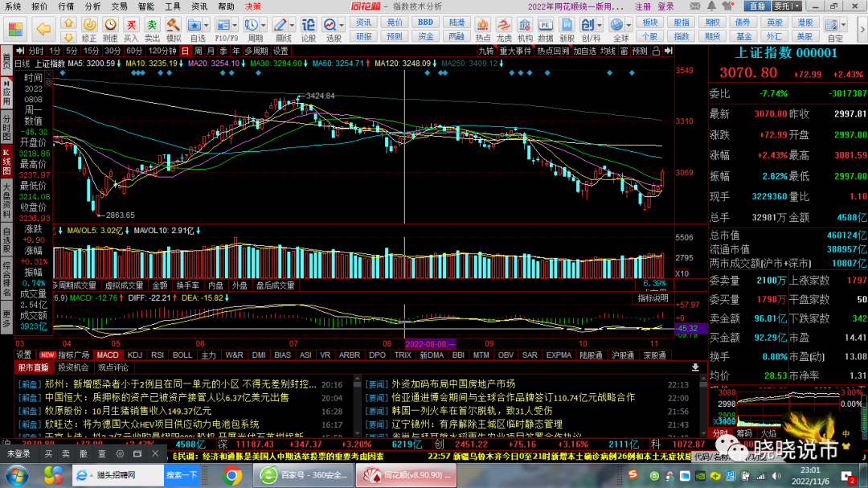Toggle 九转 indicator overlay
868x488 pixels.
tap(486, 51)
